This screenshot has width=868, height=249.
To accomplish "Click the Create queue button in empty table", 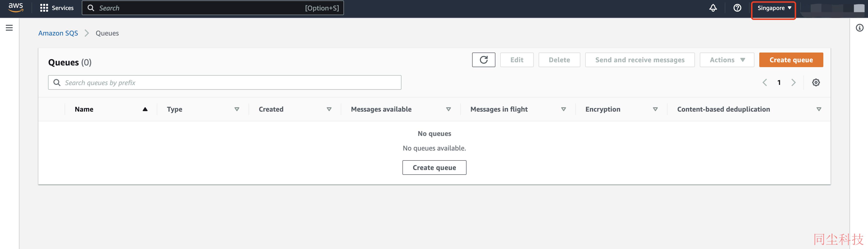I will point(434,167).
